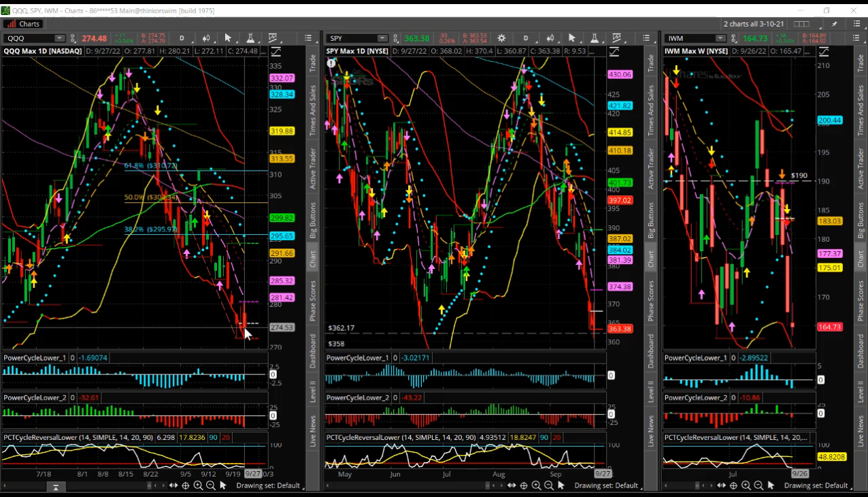Viewport: 868px width, 497px height.
Task: Toggle the price scale mode icon above the IWM axis
Action: (824, 52)
